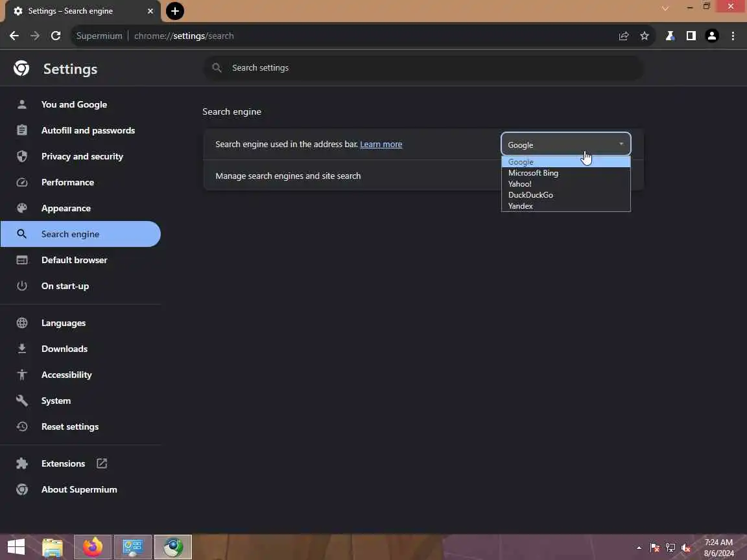Reload the settings page
The height and width of the screenshot is (560, 747).
[x=56, y=36]
